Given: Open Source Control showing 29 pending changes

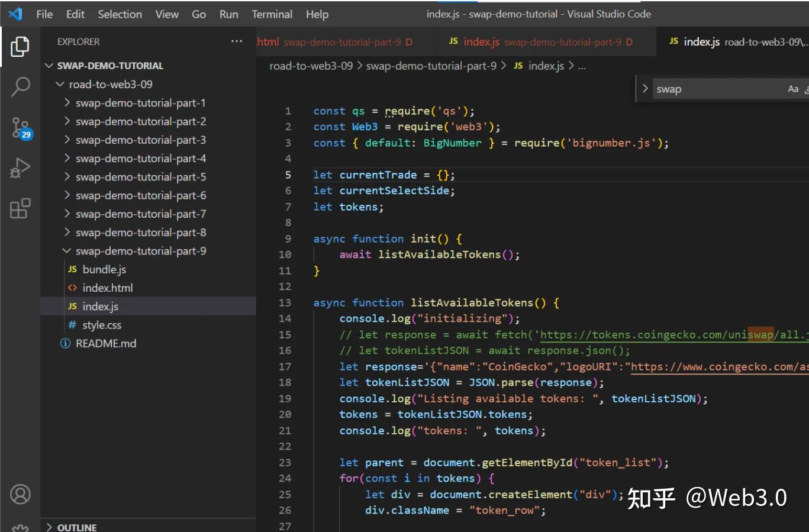Looking at the screenshot, I should coord(20,127).
